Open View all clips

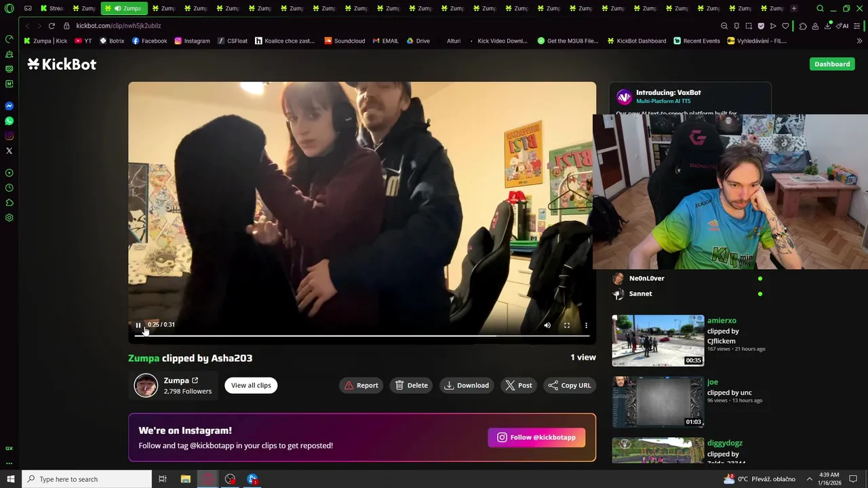251,385
